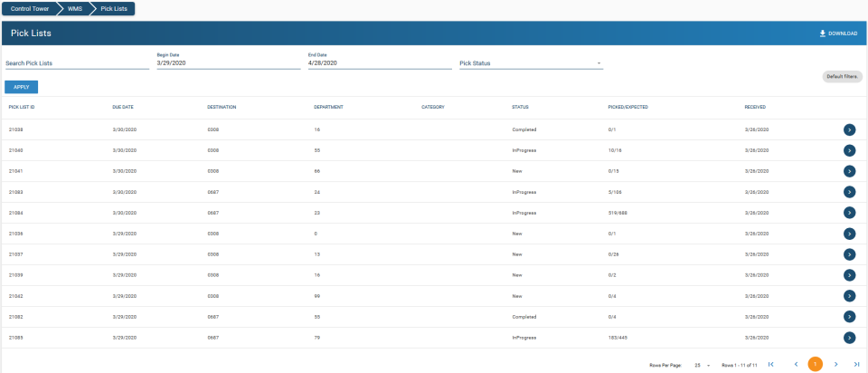Click pick list ID 21036
This screenshot has width=868, height=373.
click(x=15, y=234)
